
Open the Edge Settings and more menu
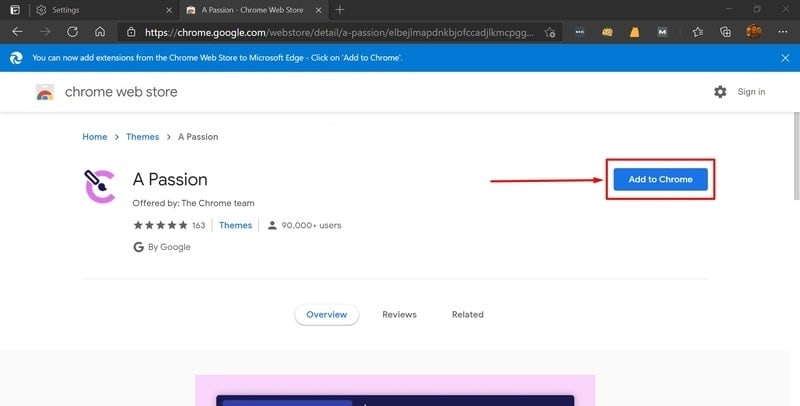pyautogui.click(x=783, y=32)
